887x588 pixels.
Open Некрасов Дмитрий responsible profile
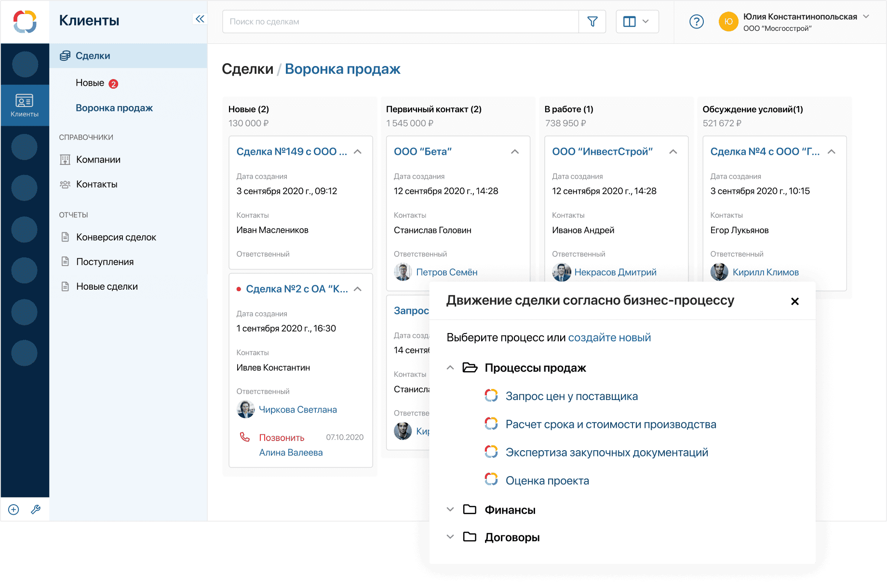tap(615, 272)
